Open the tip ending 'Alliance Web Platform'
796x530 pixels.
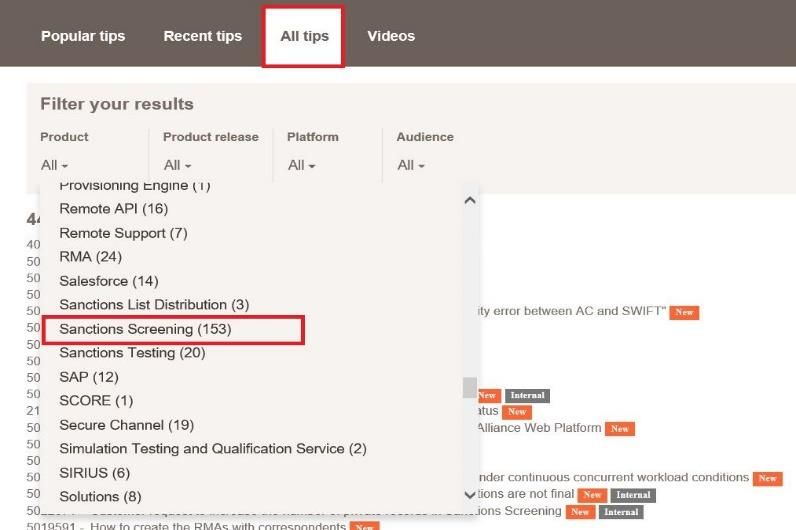[x=539, y=428]
